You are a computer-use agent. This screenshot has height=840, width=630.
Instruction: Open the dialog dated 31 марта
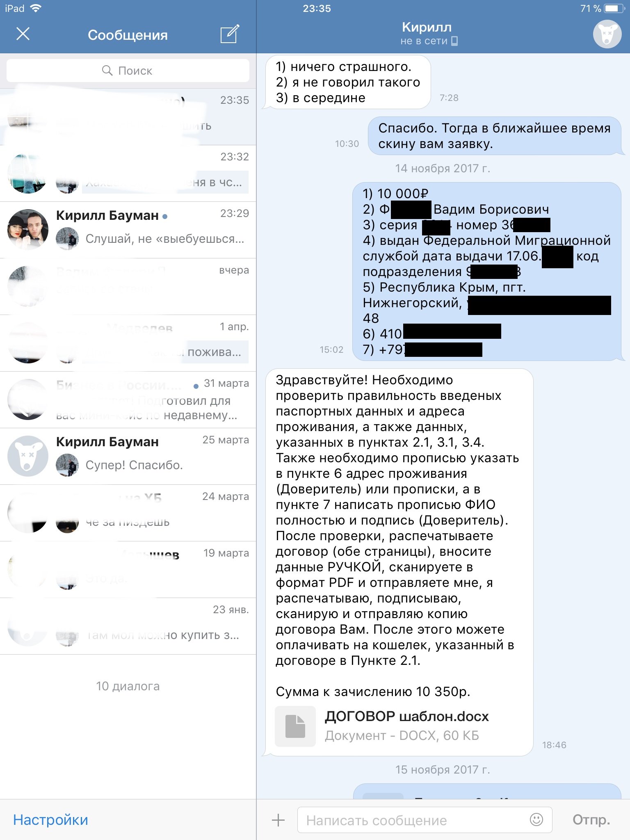pyautogui.click(x=128, y=399)
